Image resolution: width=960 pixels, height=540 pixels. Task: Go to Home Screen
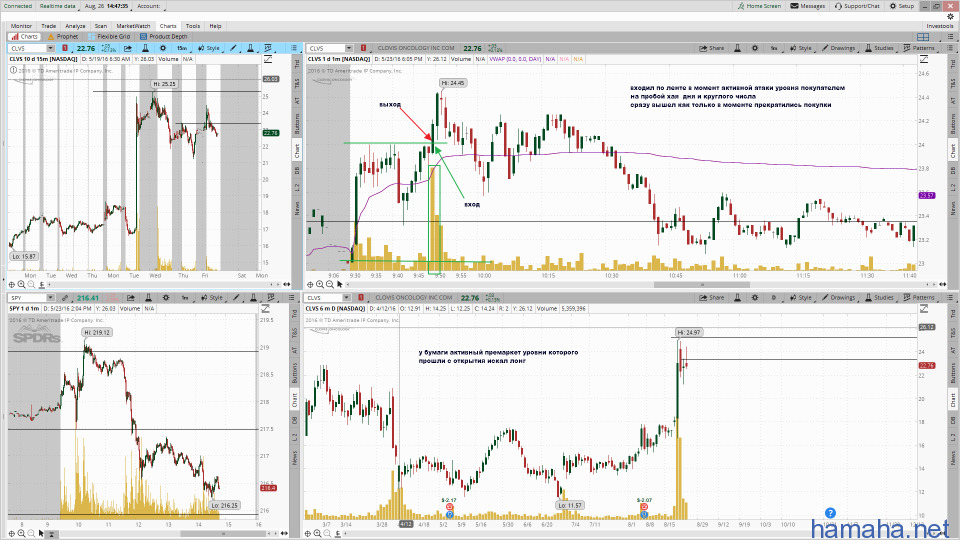pos(760,6)
